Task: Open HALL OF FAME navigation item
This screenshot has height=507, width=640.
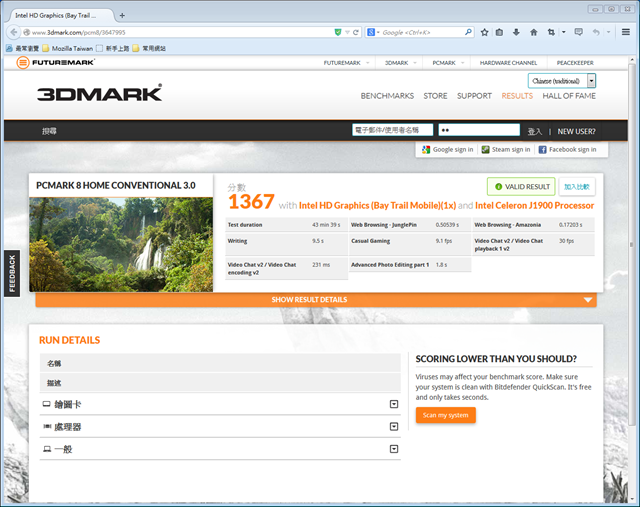Action: coord(569,96)
